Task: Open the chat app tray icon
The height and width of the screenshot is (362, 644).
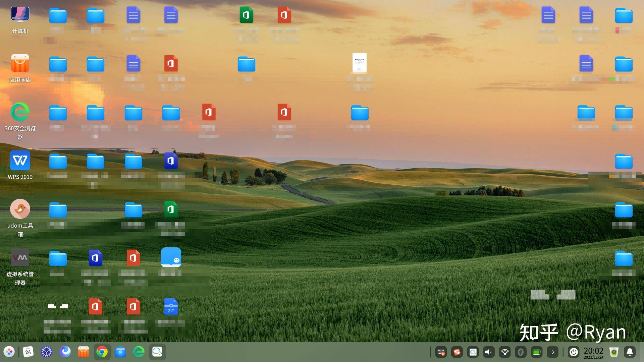Action: [x=473, y=352]
